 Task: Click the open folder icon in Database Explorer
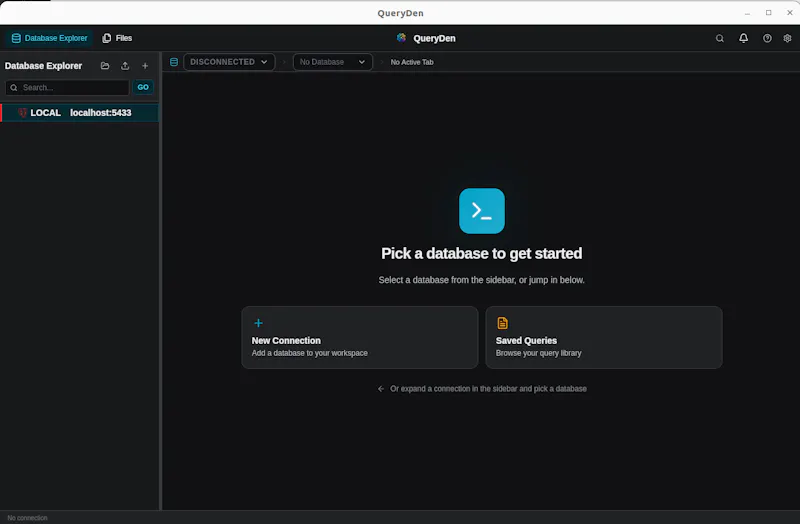pyautogui.click(x=105, y=66)
